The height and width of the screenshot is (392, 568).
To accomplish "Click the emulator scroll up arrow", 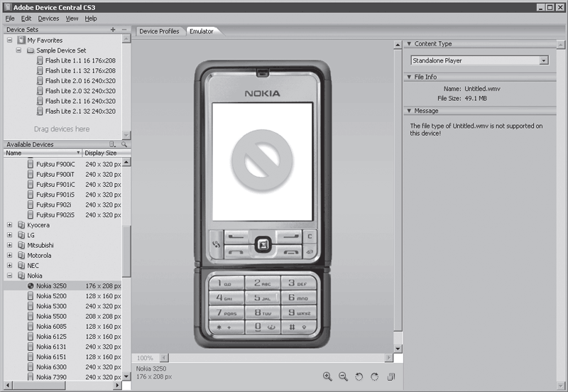I will [398, 45].
